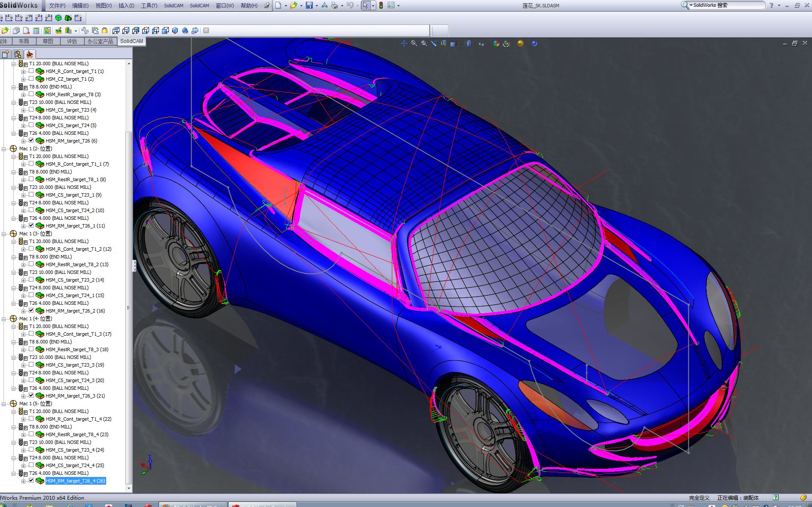This screenshot has height=507, width=812.
Task: Click Zoom to Fit in view toolbar
Action: click(414, 43)
